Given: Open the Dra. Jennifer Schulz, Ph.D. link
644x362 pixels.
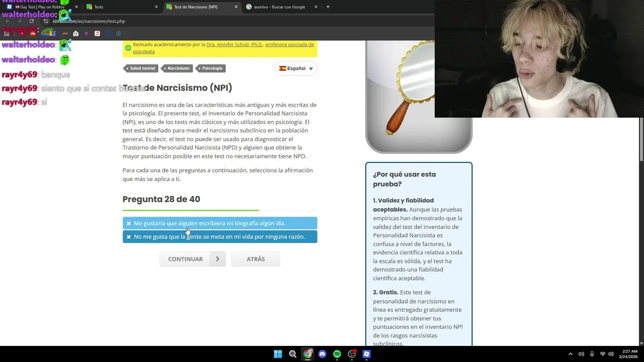Looking at the screenshot, I should [234, 44].
